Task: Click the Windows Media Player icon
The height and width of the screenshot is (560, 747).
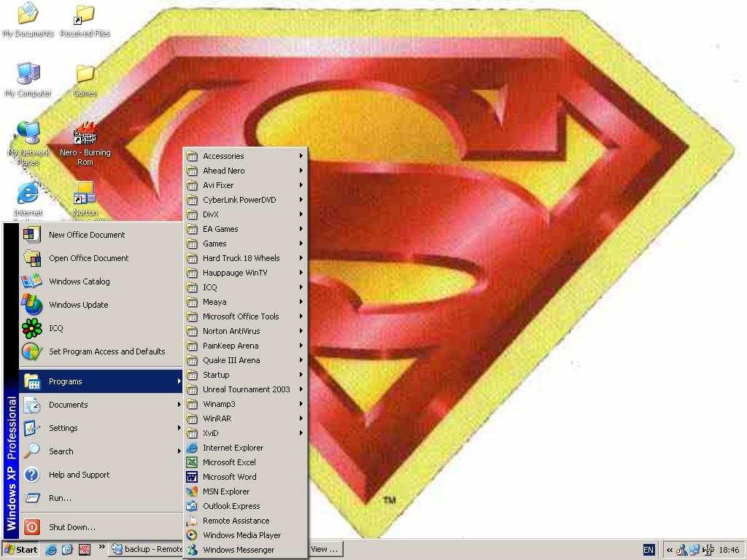Action: point(192,535)
